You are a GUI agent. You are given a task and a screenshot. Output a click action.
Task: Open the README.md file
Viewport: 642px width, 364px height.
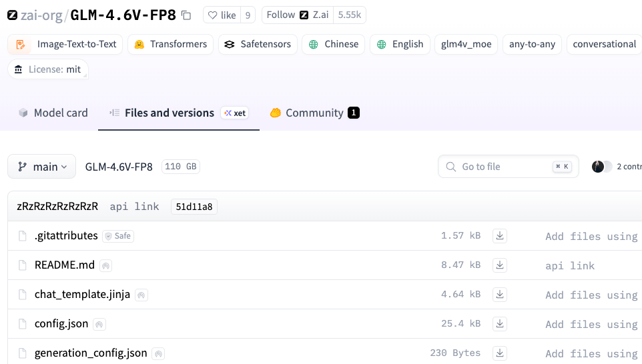(64, 265)
